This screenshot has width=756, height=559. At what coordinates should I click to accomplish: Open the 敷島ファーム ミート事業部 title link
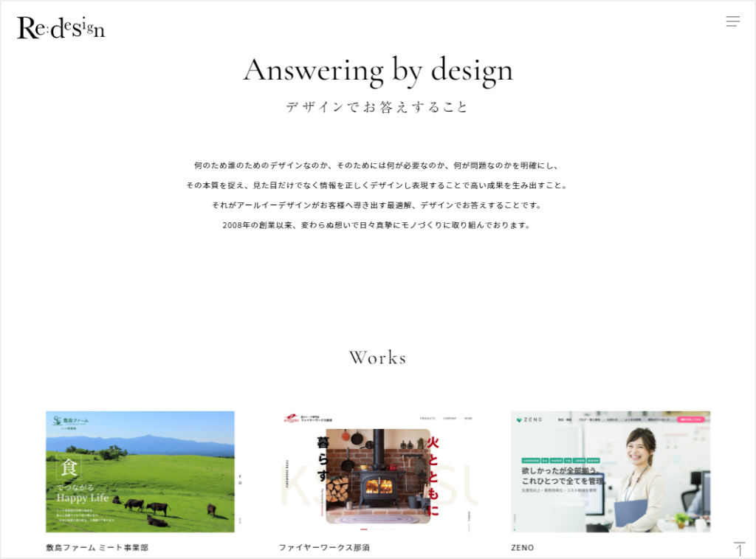[97, 548]
